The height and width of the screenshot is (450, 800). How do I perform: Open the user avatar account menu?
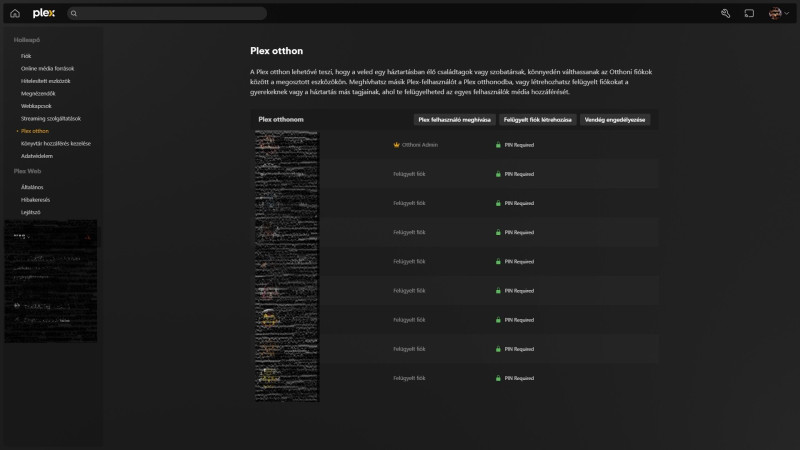click(779, 13)
